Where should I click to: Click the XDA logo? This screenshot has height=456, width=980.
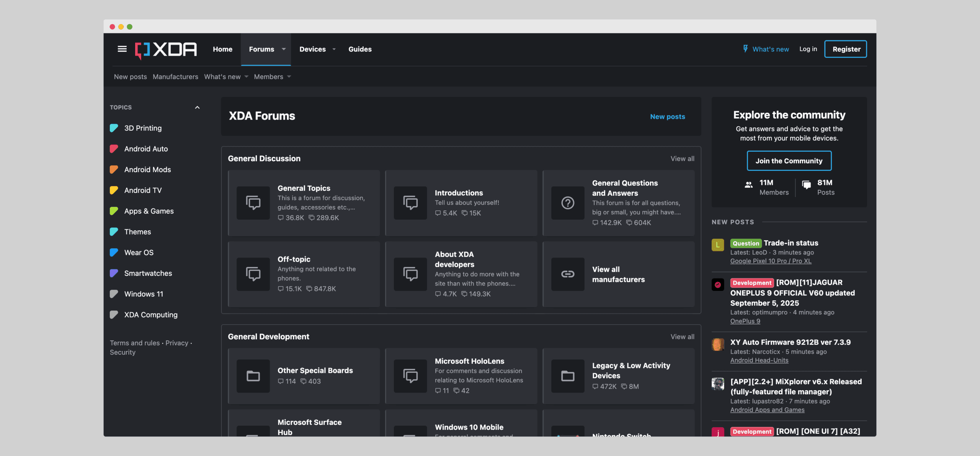click(x=165, y=49)
